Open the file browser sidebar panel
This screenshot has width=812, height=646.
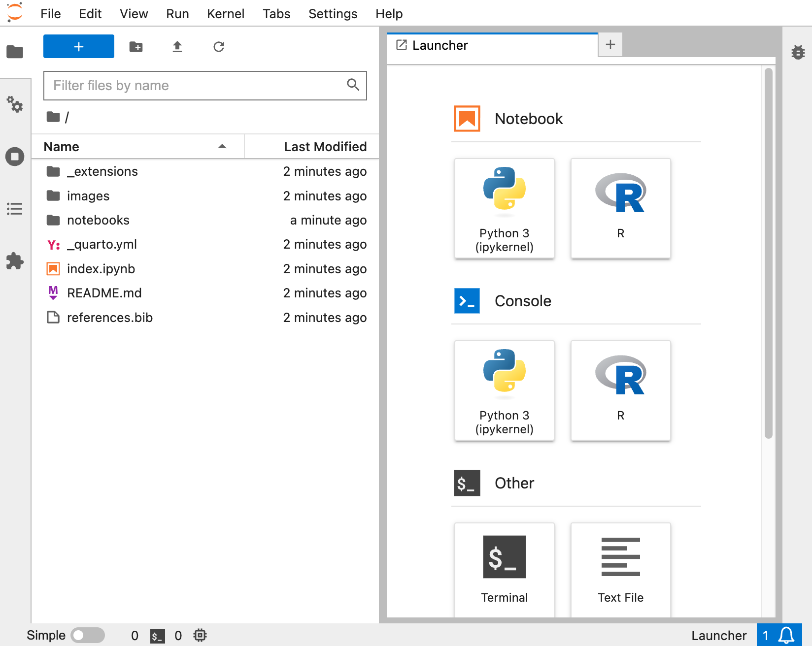15,51
